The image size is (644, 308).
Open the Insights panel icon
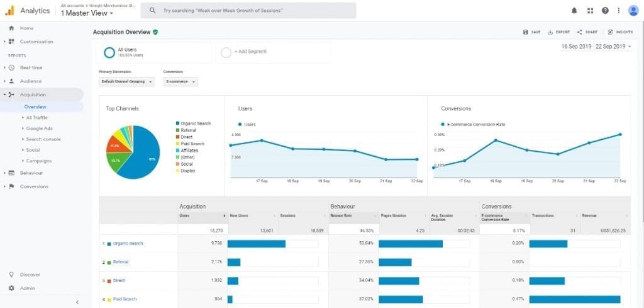click(x=610, y=32)
